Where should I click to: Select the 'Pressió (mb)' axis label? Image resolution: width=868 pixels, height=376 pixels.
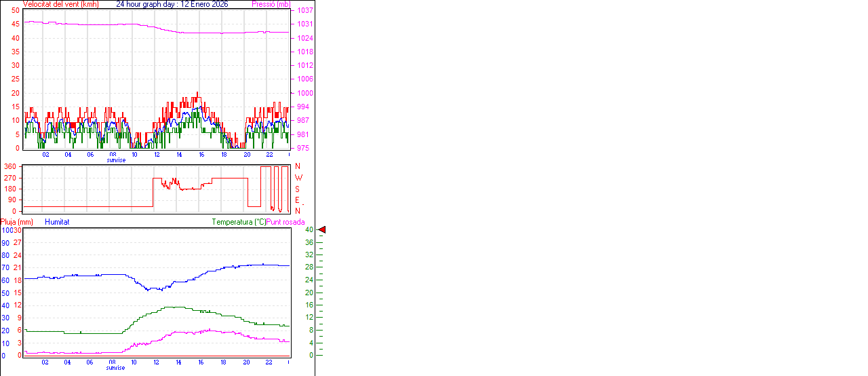pos(270,4)
